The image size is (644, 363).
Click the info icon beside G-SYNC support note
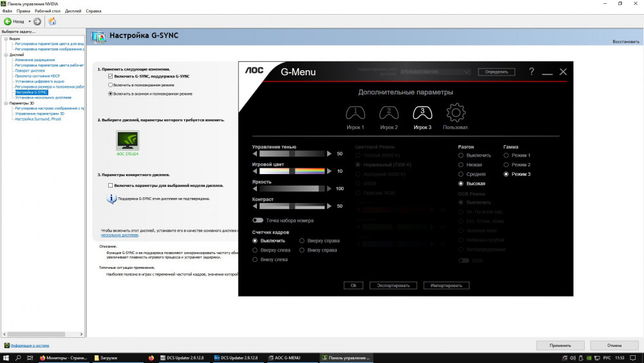[x=111, y=199]
